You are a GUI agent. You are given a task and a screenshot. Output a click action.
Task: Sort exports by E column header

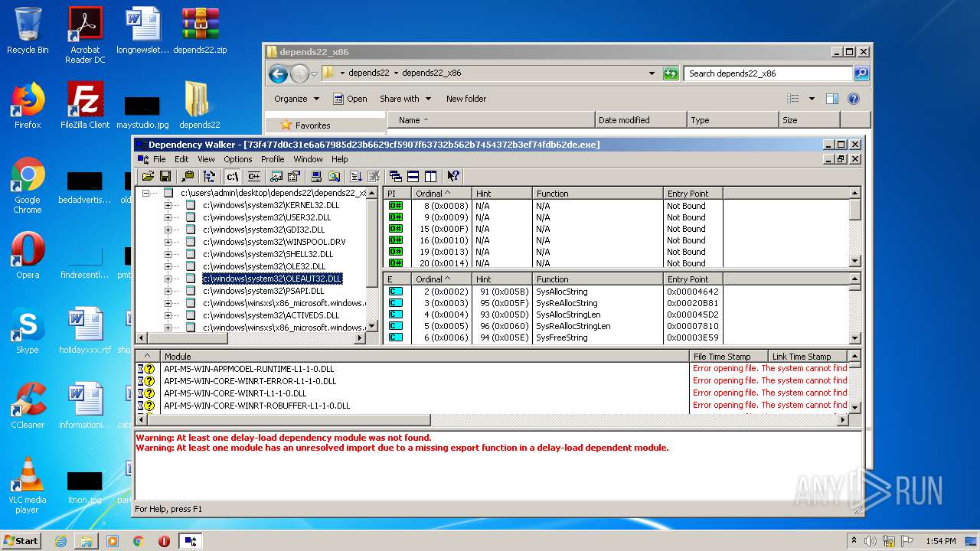coord(397,279)
